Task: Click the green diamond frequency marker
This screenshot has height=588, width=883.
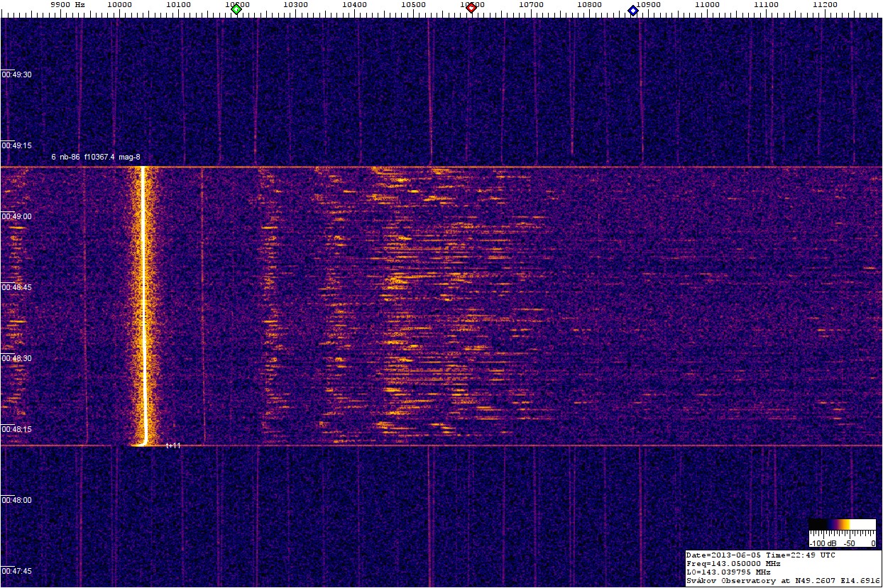Action: click(x=236, y=9)
